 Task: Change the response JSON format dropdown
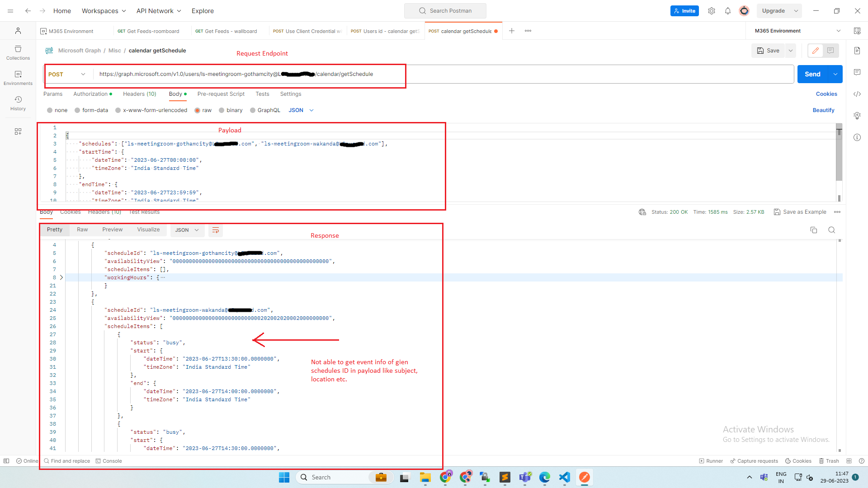187,230
